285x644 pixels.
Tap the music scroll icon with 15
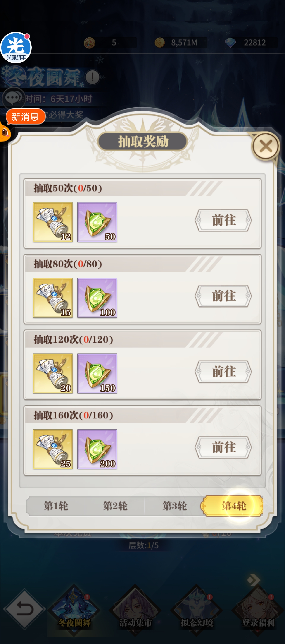tap(53, 298)
